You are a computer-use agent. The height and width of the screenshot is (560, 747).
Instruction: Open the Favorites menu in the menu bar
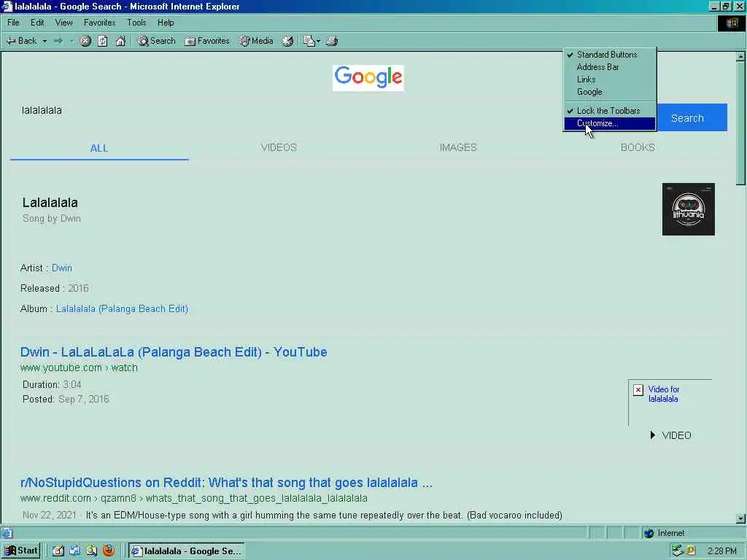pyautogui.click(x=99, y=23)
